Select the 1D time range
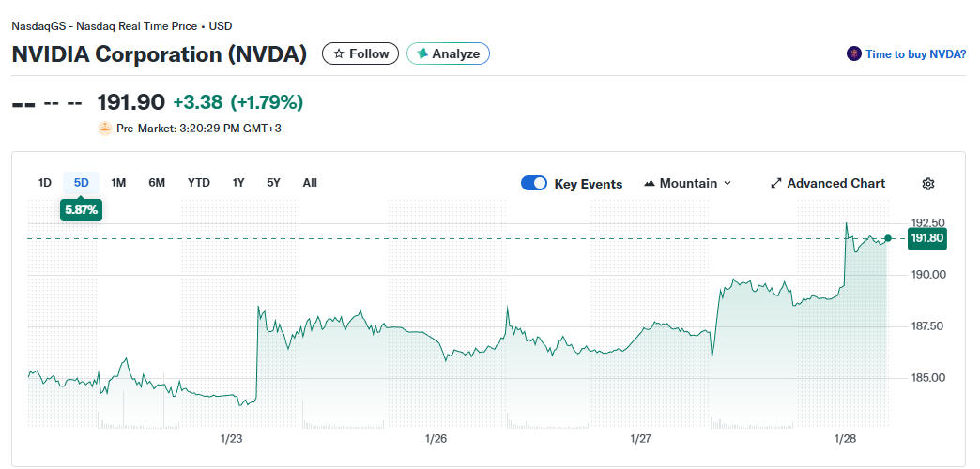The image size is (980, 469). [x=44, y=183]
